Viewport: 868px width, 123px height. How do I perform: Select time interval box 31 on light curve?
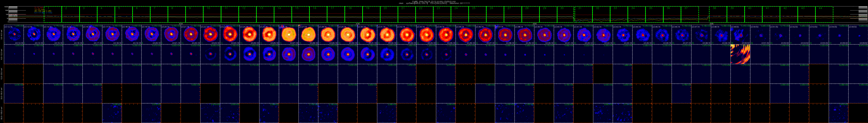(584, 15)
